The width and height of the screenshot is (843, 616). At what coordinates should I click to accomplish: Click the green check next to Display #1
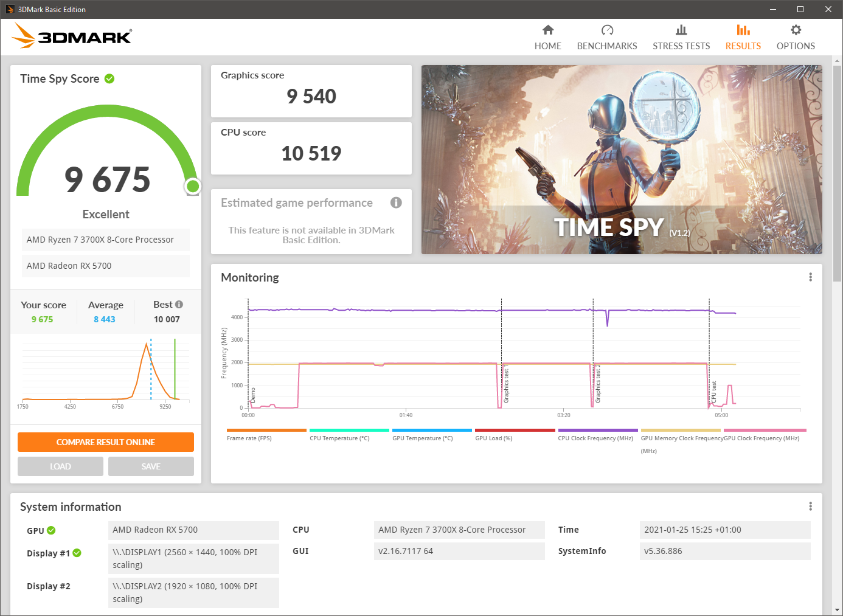point(77,553)
